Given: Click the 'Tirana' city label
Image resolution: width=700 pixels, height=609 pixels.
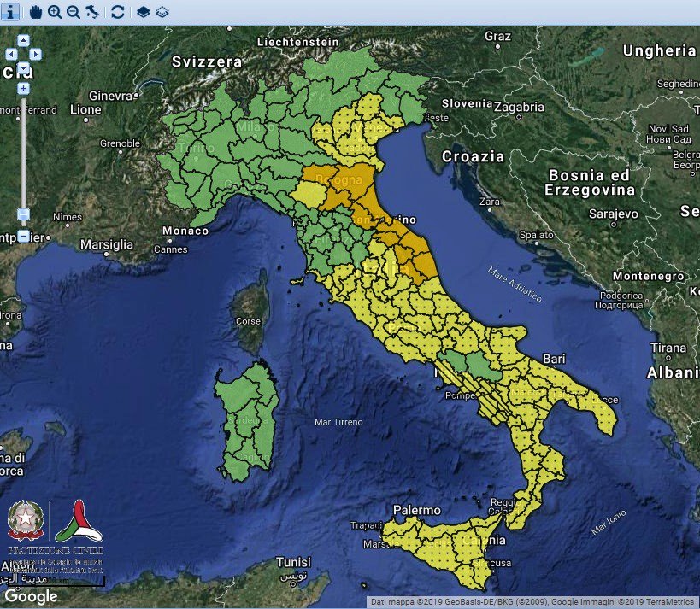Looking at the screenshot, I should coord(668,348).
